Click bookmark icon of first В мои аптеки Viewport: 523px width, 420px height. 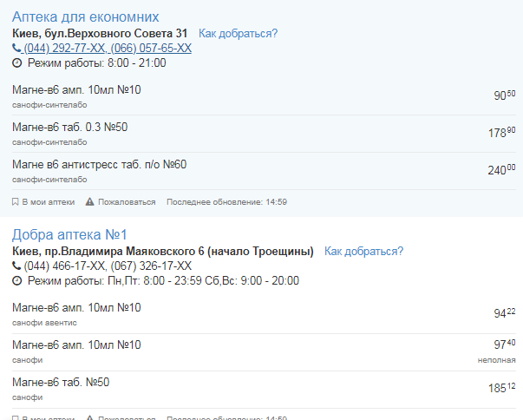click(x=15, y=202)
